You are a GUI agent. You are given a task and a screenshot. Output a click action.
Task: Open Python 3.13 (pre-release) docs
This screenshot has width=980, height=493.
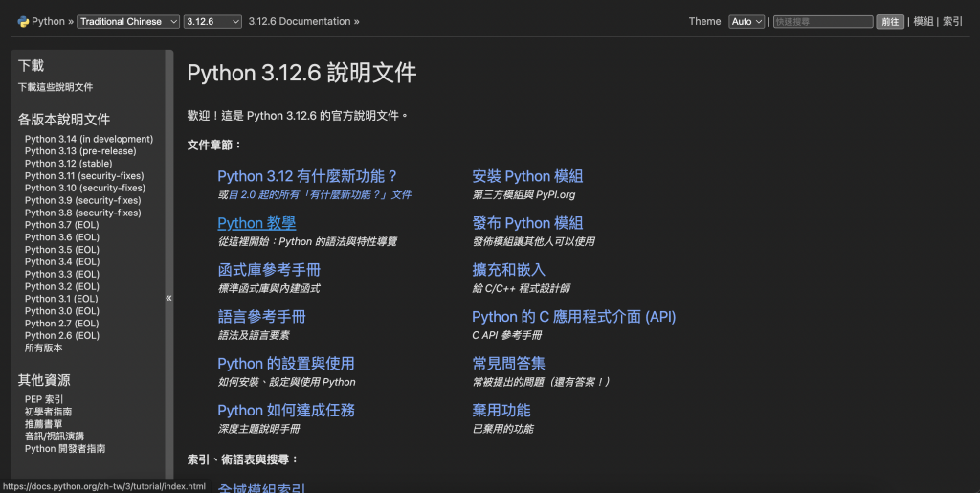pos(80,151)
